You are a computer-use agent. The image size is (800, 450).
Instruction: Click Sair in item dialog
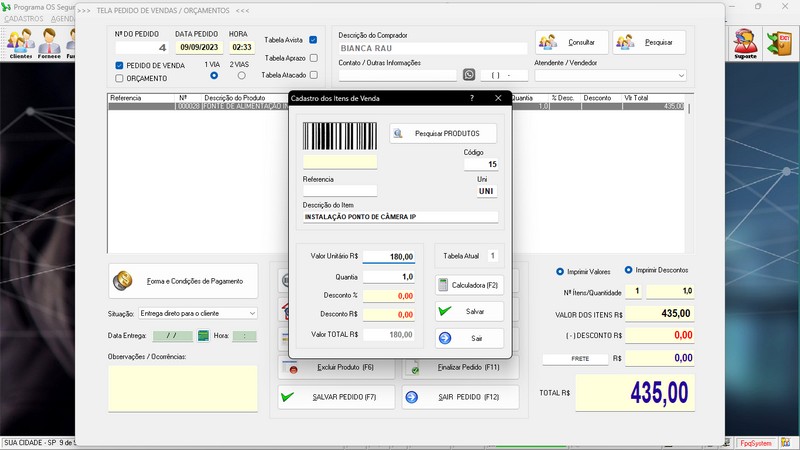click(469, 338)
